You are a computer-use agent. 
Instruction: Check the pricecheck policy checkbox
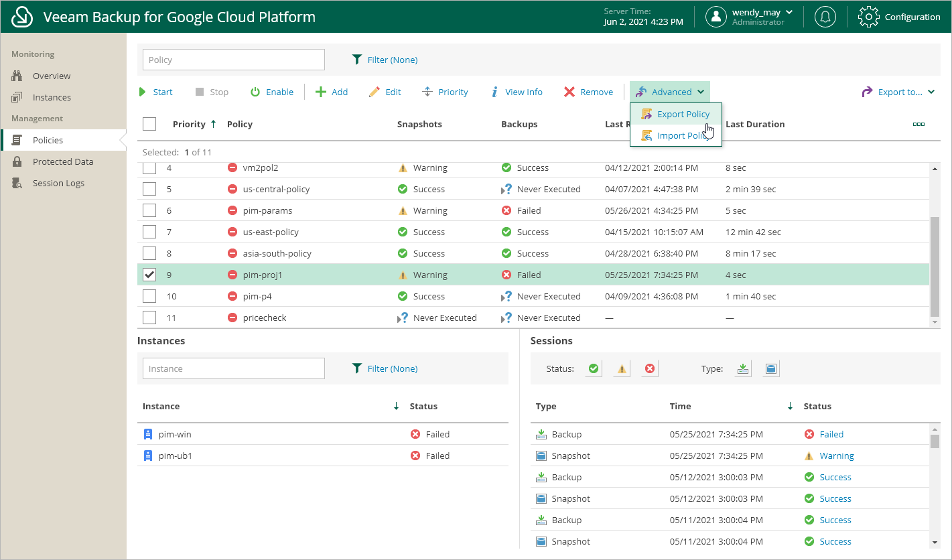click(x=149, y=318)
